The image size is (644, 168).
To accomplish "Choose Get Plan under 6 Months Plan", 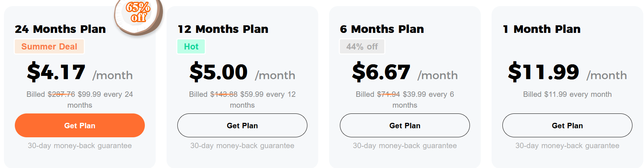I will [405, 125].
